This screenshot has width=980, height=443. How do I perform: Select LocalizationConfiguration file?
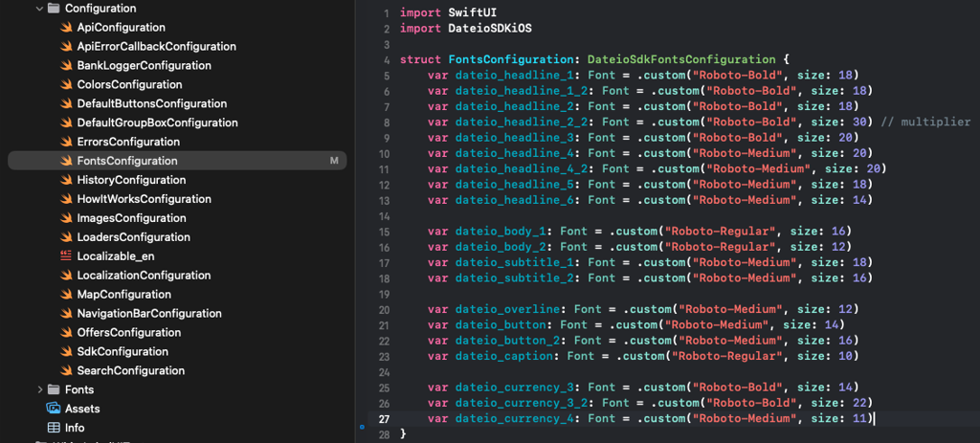pos(144,276)
